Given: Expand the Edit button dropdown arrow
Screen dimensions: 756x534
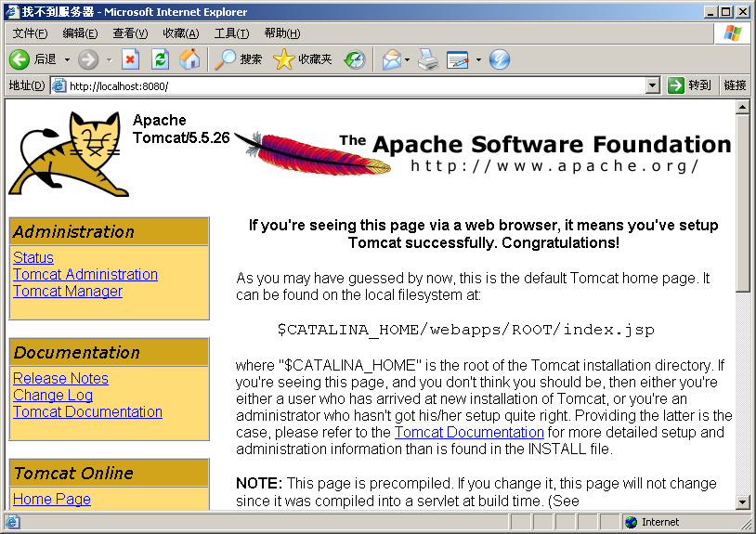Looking at the screenshot, I should click(x=478, y=59).
